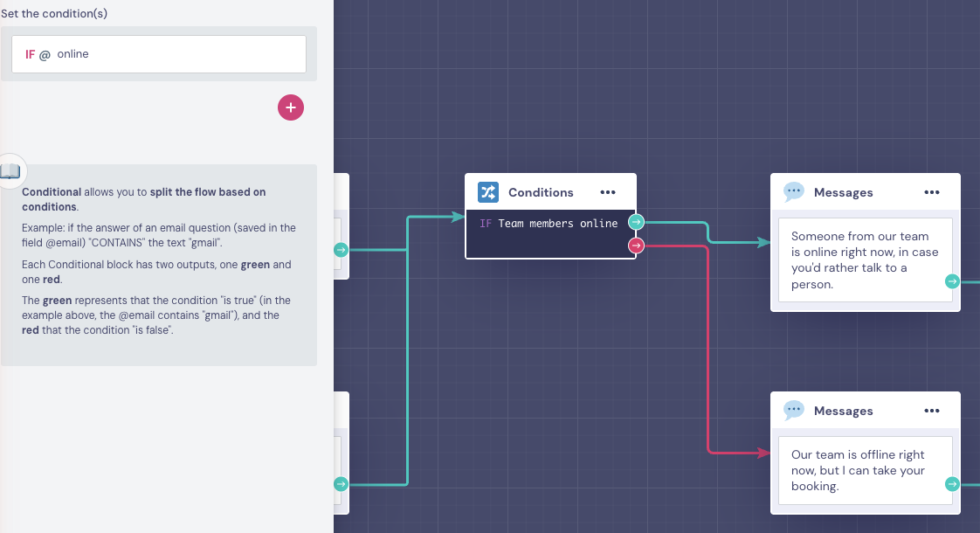
Task: Click output connector of 'Someone from our team' message
Action: (x=952, y=281)
